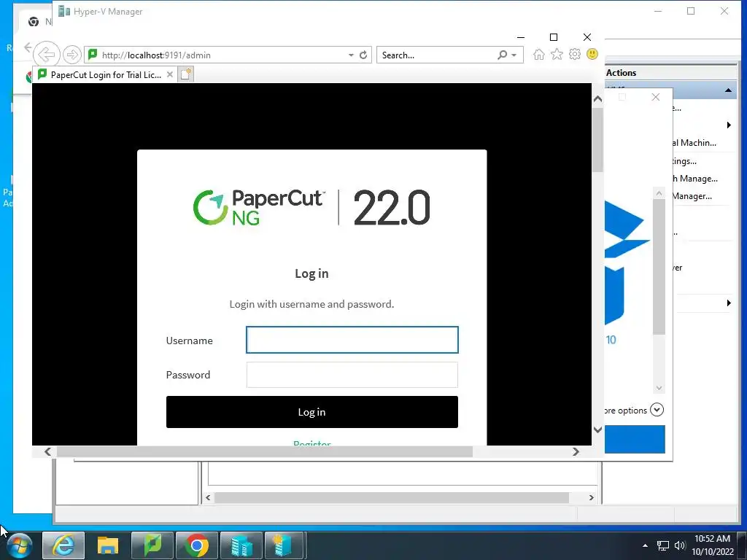Click the PaperCut NG logo

pyautogui.click(x=259, y=207)
